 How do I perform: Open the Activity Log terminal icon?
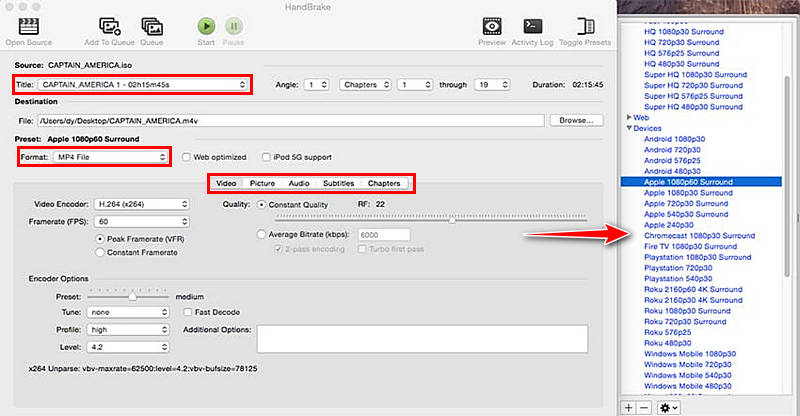tap(533, 26)
